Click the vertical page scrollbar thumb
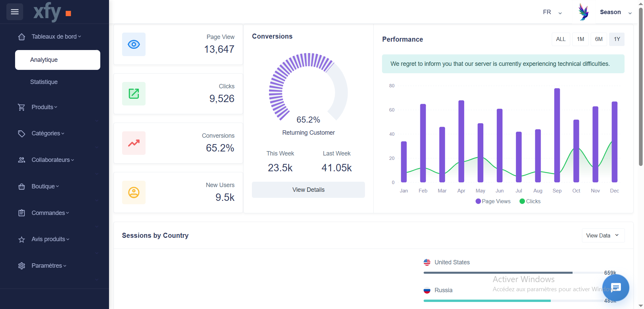 [641, 87]
